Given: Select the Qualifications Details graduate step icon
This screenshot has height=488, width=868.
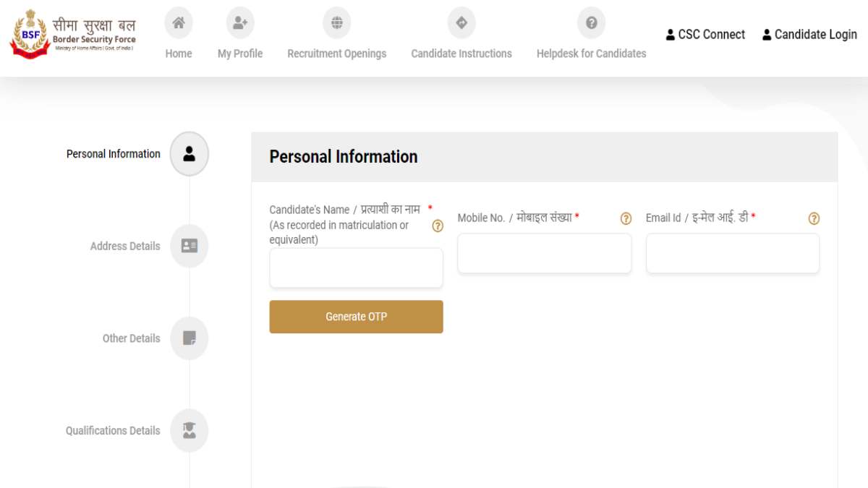Looking at the screenshot, I should (190, 431).
